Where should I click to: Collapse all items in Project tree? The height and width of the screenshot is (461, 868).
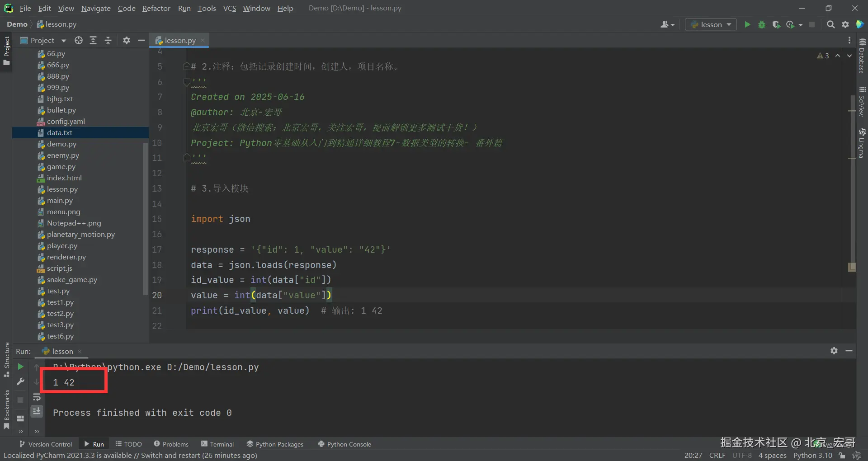108,40
